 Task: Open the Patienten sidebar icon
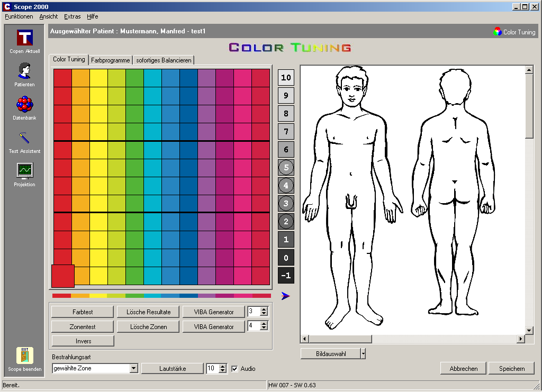click(x=24, y=71)
